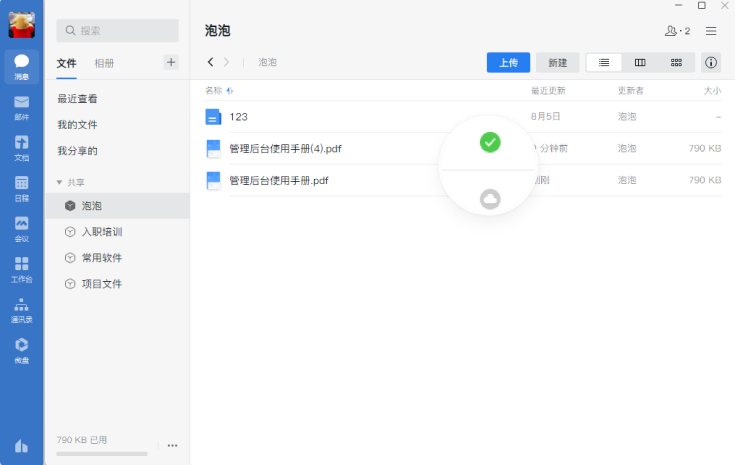Click the 上传 upload button
The image size is (735, 465).
(508, 62)
